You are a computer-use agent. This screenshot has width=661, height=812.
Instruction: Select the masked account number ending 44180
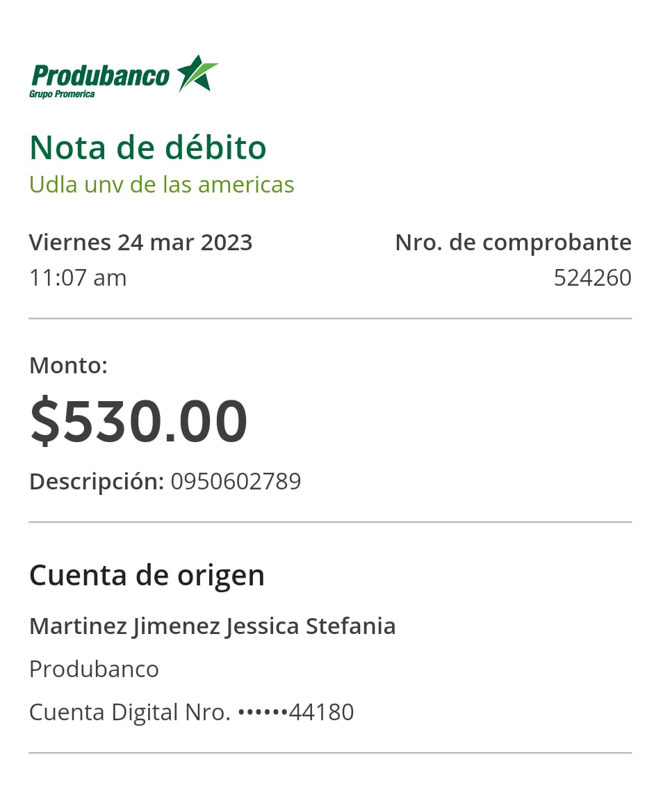[296, 713]
